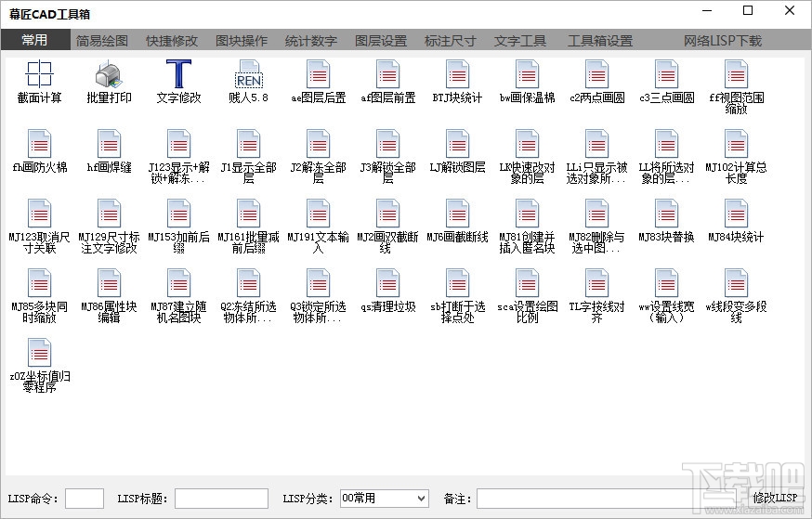Open the 快捷修改 tab
Viewport: 812px width, 519px height.
click(172, 40)
